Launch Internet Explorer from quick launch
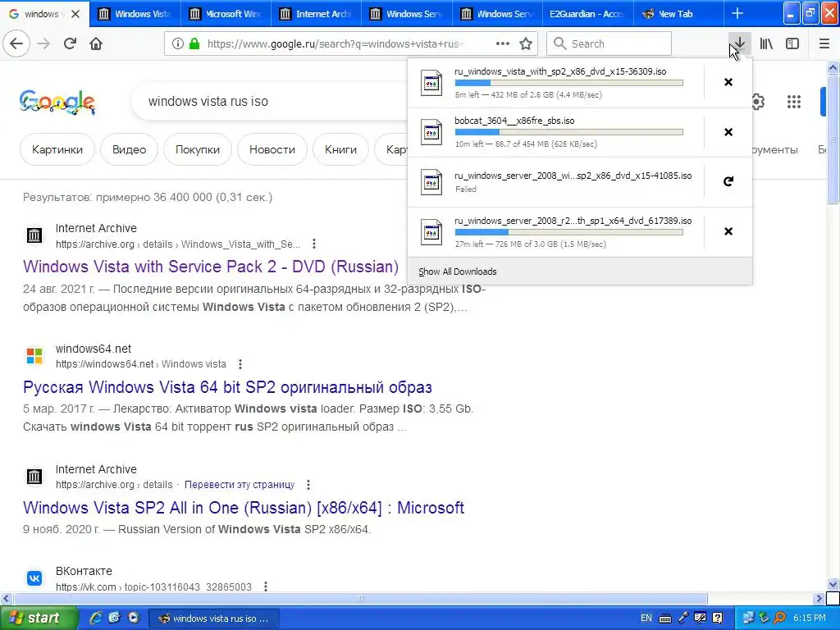Viewport: 840px width, 630px height. click(x=96, y=619)
